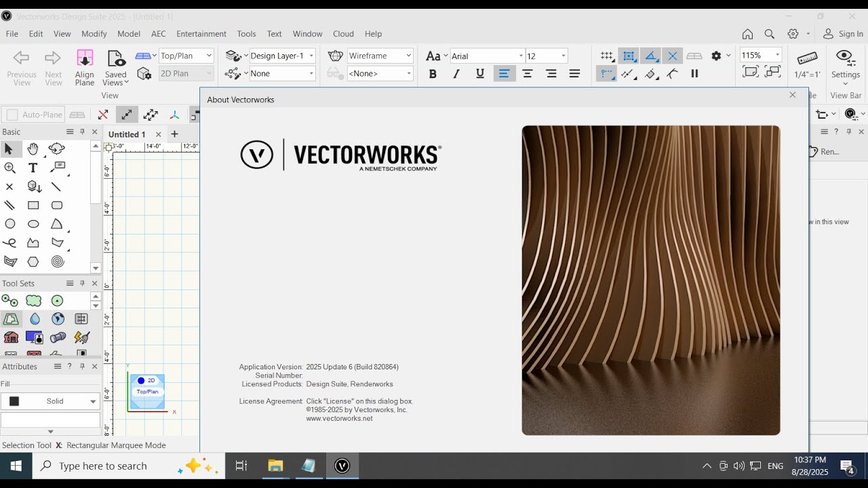The image size is (868, 488).
Task: Open the Modify menu
Action: 94,34
